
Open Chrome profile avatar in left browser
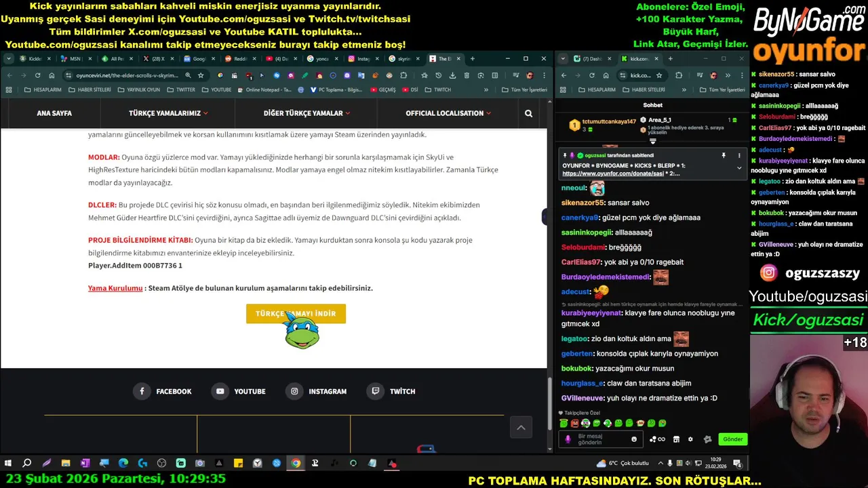tap(530, 75)
